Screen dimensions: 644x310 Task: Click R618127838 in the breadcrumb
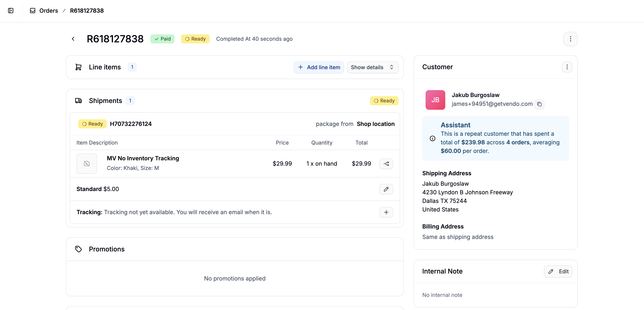pyautogui.click(x=87, y=10)
